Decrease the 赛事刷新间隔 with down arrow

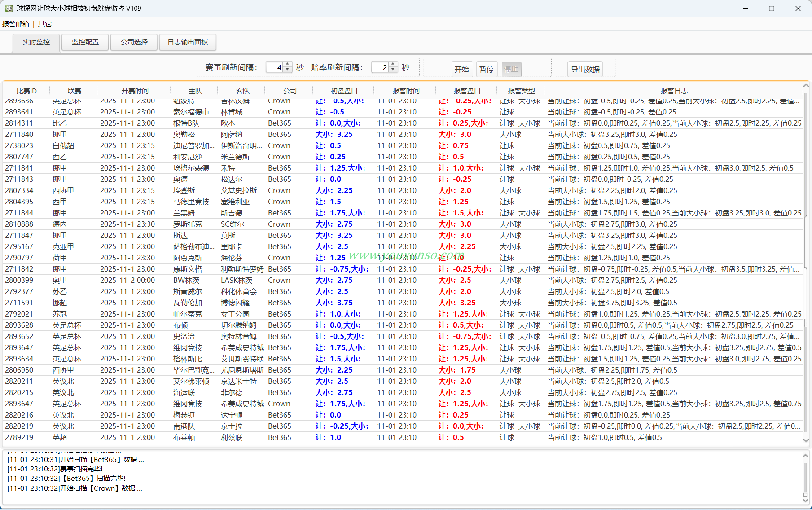pyautogui.click(x=288, y=70)
